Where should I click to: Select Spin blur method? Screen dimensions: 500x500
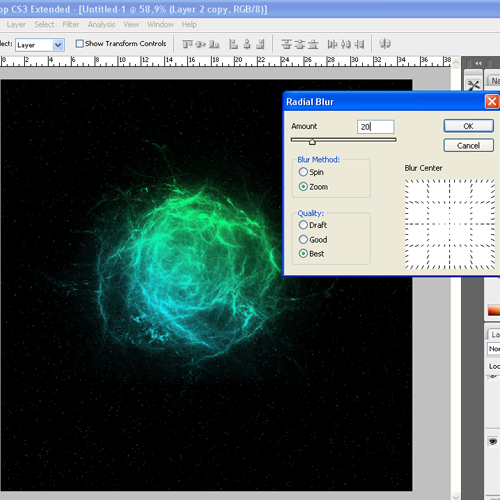pos(303,172)
